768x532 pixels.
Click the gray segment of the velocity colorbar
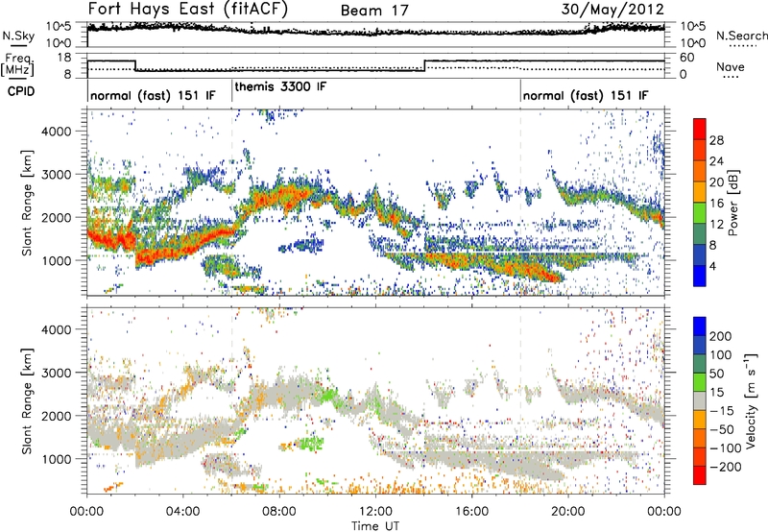click(x=700, y=400)
